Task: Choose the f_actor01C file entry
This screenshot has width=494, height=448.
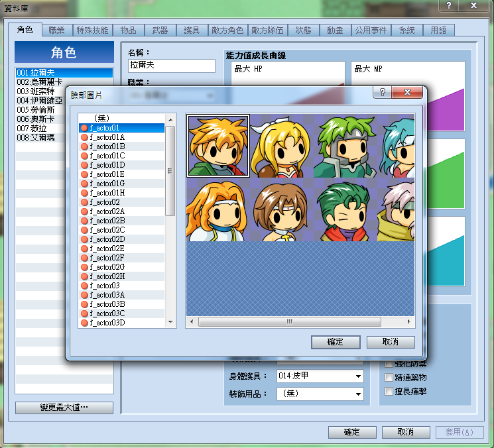Action: point(121,156)
